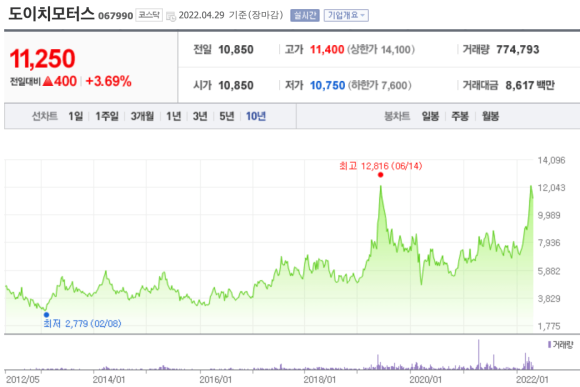The width and height of the screenshot is (580, 387).
Task: Click the 코스닥 market label
Action: pos(149,15)
